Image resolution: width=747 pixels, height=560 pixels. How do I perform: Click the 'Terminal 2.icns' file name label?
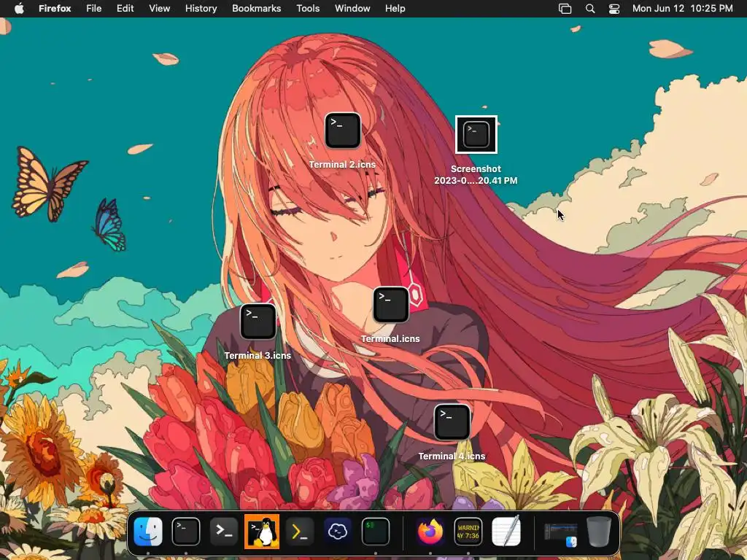tap(342, 165)
